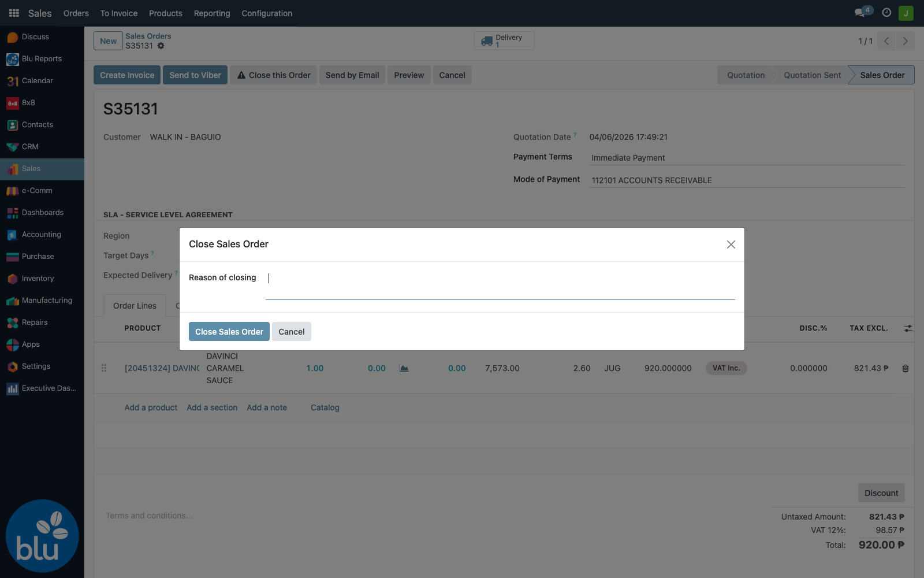Open Discuss app from sidebar
The width and height of the screenshot is (924, 578).
[42, 37]
